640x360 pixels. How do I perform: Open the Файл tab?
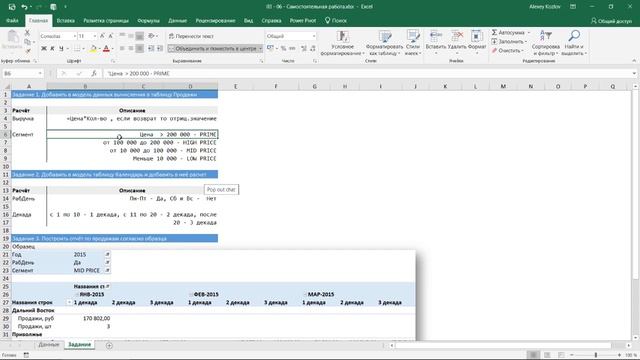(12, 20)
